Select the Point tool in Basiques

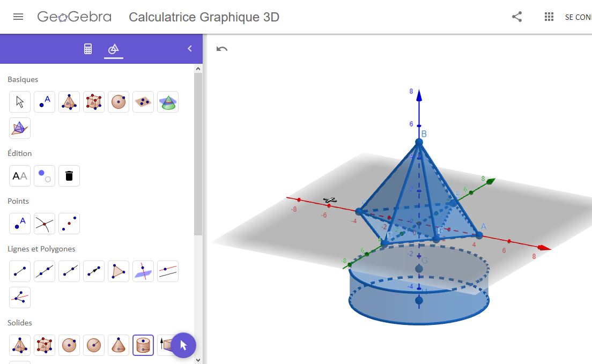[45, 102]
